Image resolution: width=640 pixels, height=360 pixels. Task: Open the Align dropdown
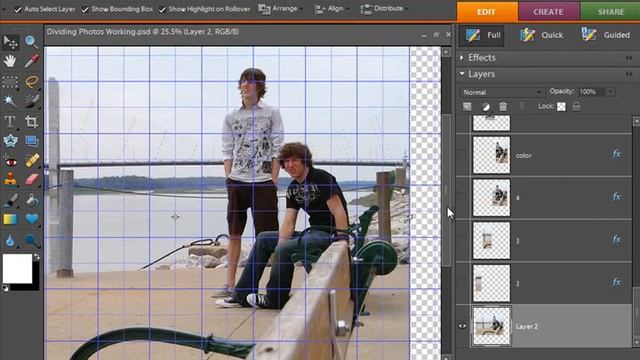pos(331,9)
